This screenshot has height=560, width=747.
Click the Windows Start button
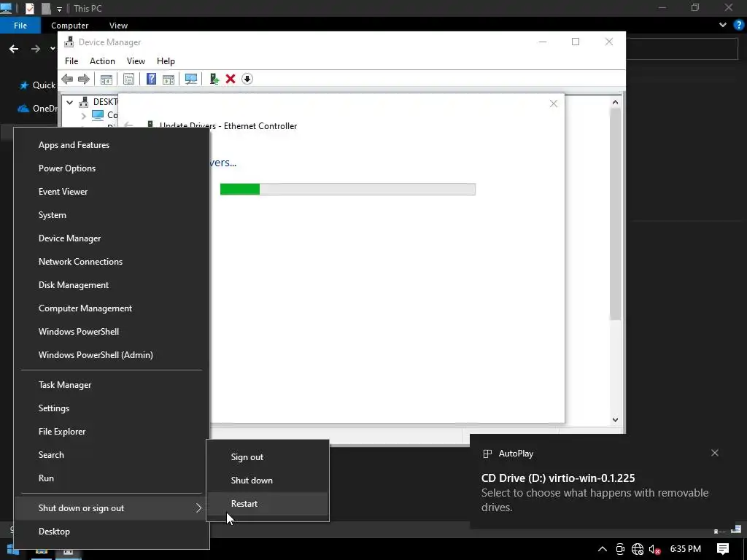pyautogui.click(x=12, y=550)
